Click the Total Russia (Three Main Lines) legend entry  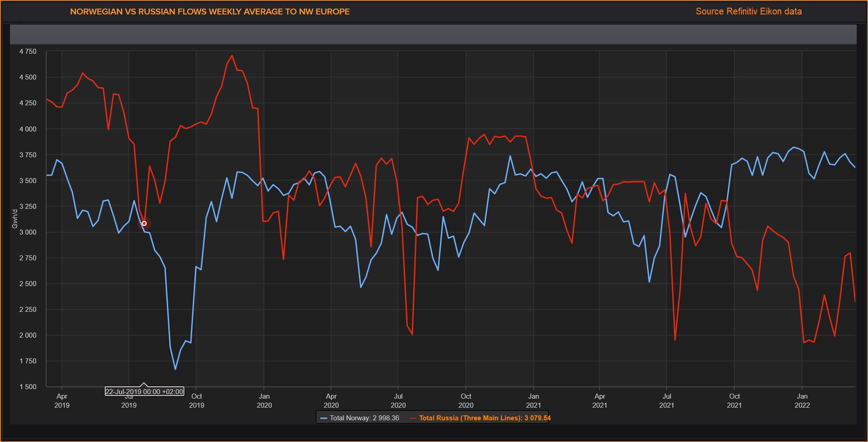[480, 418]
